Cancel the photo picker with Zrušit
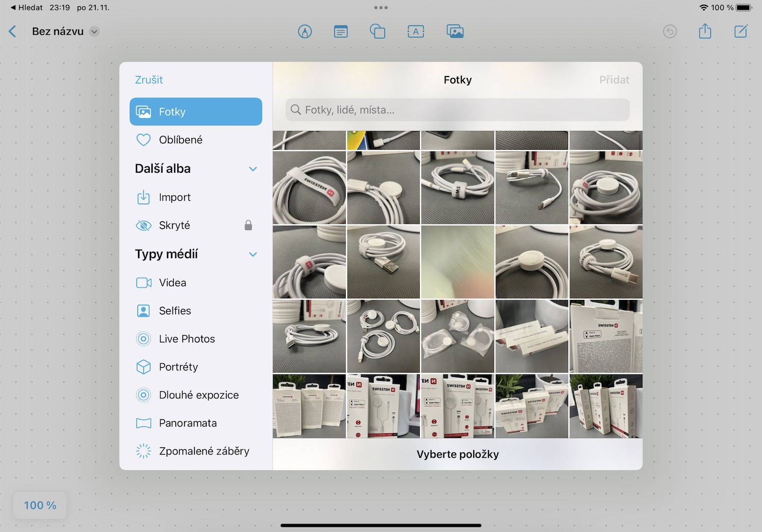Image resolution: width=762 pixels, height=532 pixels. coord(149,80)
